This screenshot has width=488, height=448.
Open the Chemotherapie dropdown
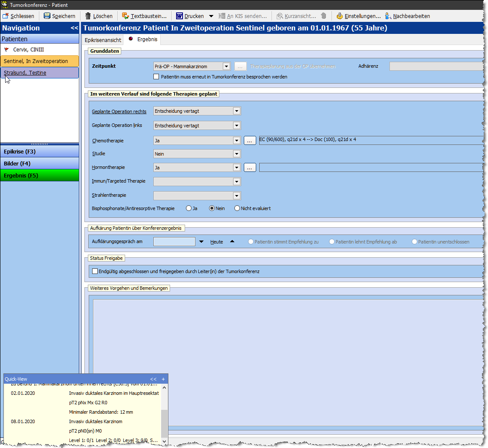(237, 141)
